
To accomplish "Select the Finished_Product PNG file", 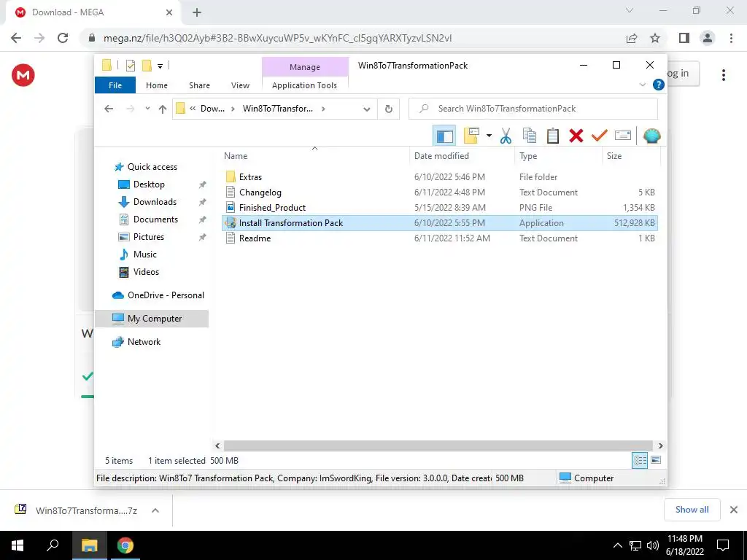I will [x=439, y=208].
